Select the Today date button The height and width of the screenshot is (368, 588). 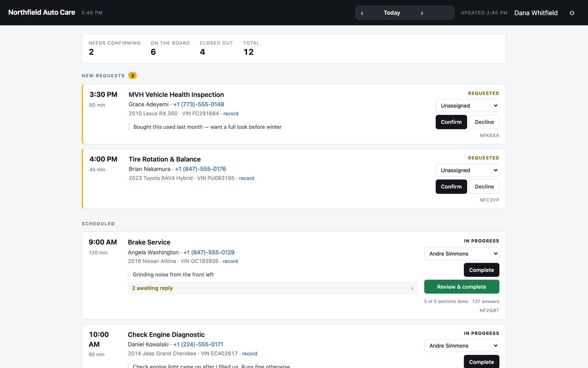[392, 13]
